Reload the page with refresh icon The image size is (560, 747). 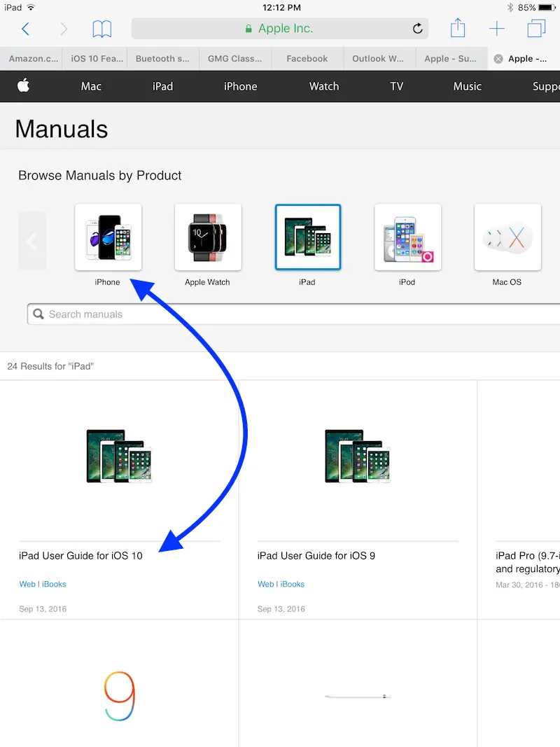[417, 29]
